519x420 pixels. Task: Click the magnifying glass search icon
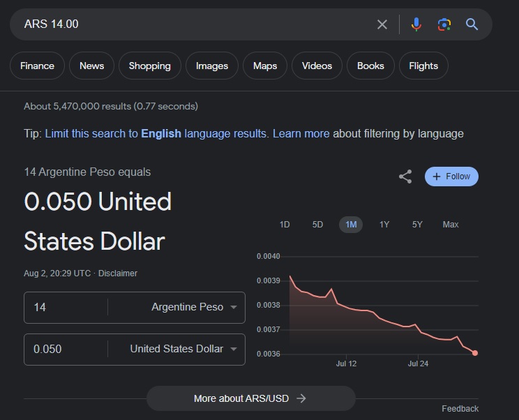(472, 24)
